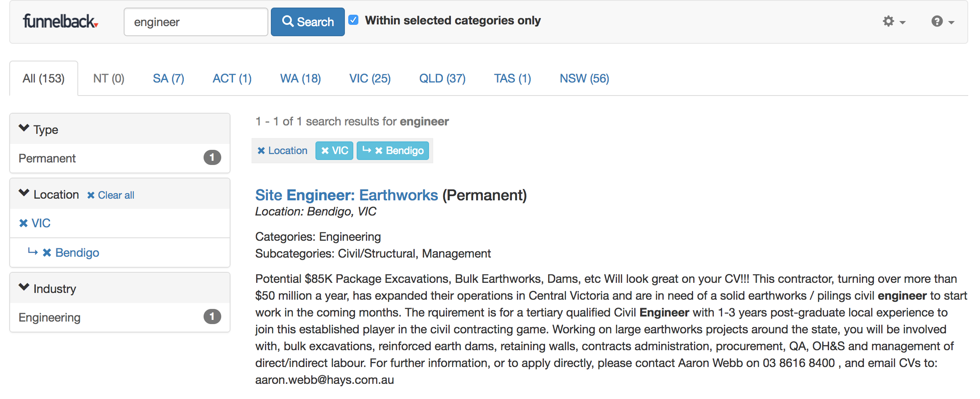This screenshot has width=980, height=399.
Task: Remove the Bendigo breadcrumb tag
Action: pos(379,151)
